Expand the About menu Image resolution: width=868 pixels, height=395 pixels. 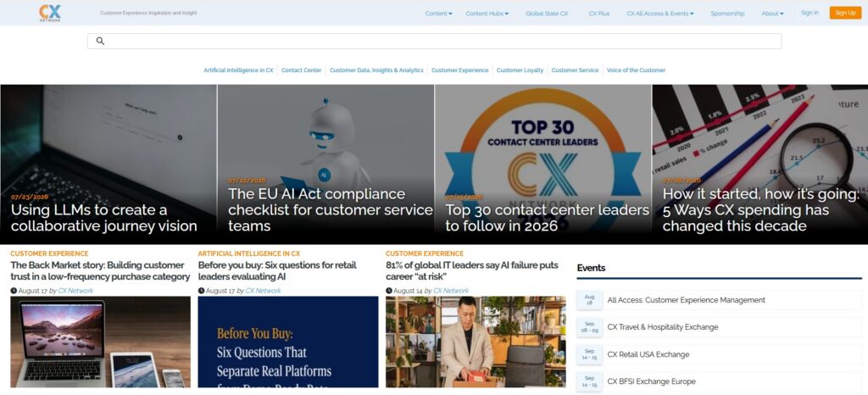click(x=772, y=14)
